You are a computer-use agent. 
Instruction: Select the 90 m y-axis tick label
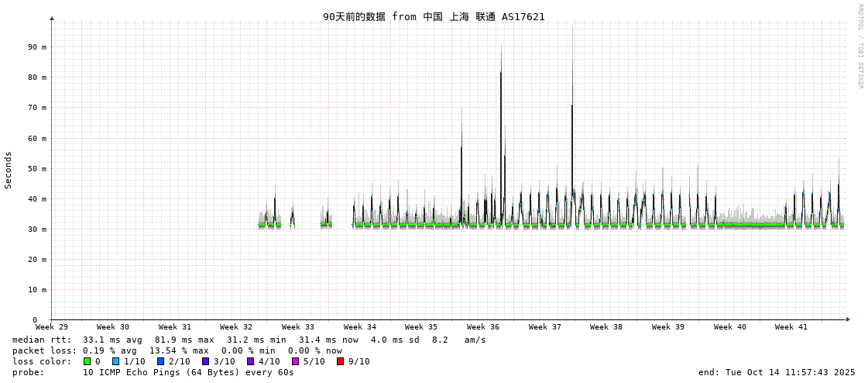coord(37,47)
